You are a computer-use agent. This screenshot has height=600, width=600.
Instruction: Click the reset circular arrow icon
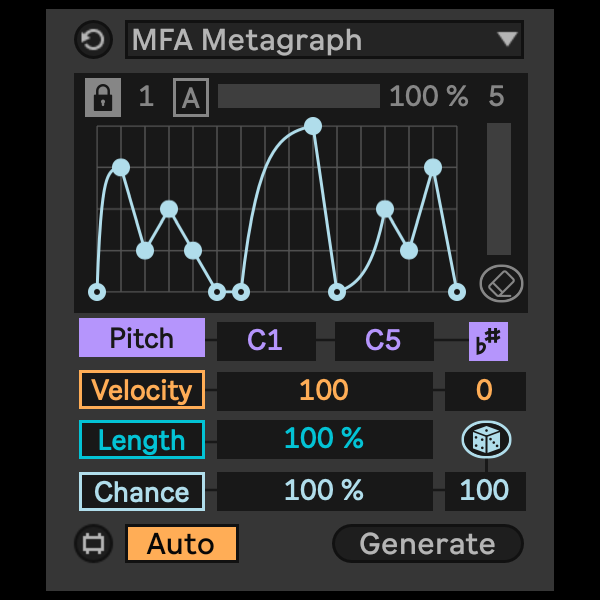94,41
